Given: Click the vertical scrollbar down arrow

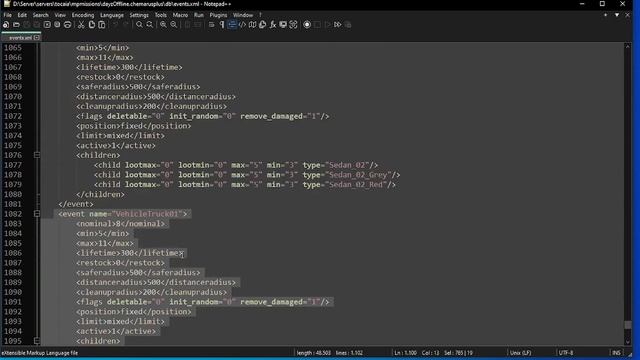Looking at the screenshot, I should [x=628, y=342].
